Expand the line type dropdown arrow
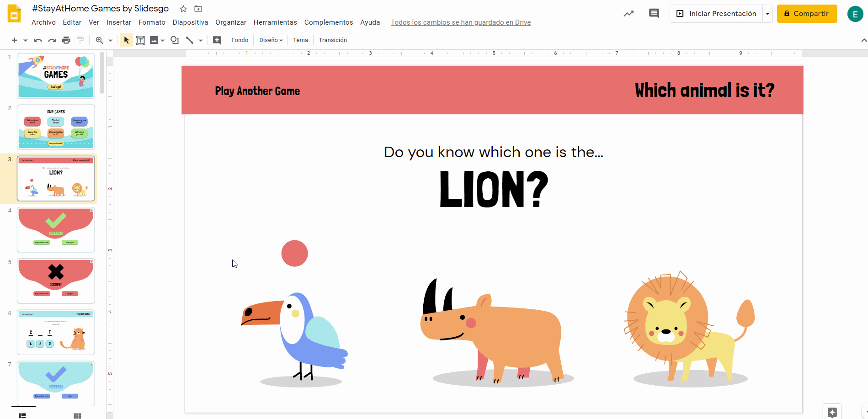The height and width of the screenshot is (419, 868). point(201,40)
